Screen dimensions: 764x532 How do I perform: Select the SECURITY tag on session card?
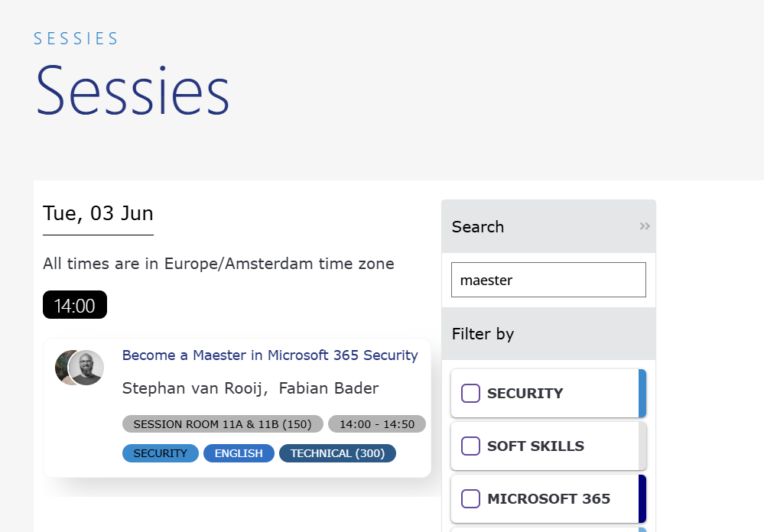(161, 453)
